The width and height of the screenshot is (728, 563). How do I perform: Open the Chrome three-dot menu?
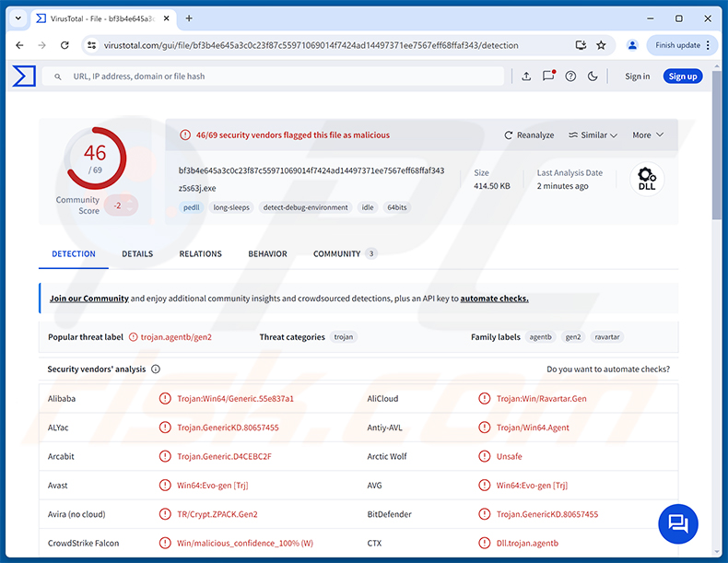pyautogui.click(x=708, y=45)
